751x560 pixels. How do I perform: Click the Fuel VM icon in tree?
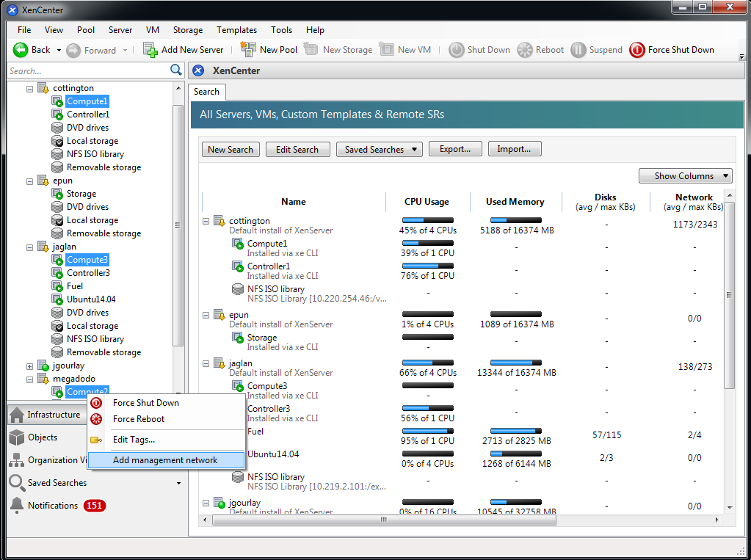tap(57, 286)
